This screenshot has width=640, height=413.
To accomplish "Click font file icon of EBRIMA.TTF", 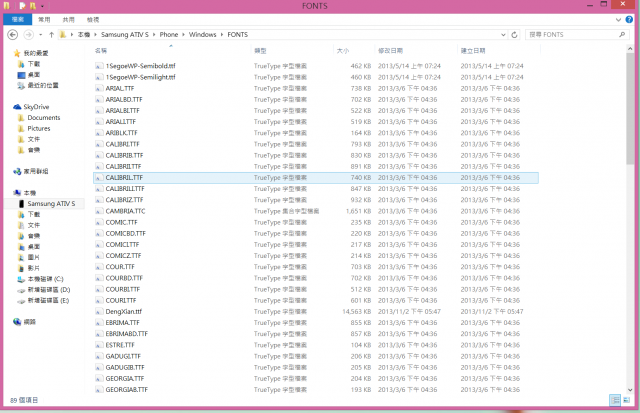I will (x=98, y=323).
